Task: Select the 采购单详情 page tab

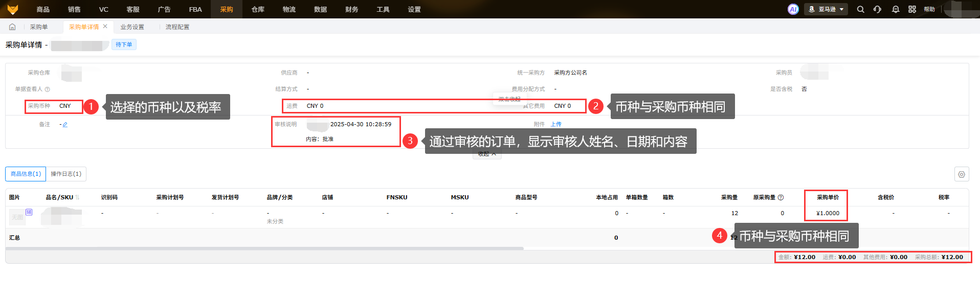Action: 84,27
